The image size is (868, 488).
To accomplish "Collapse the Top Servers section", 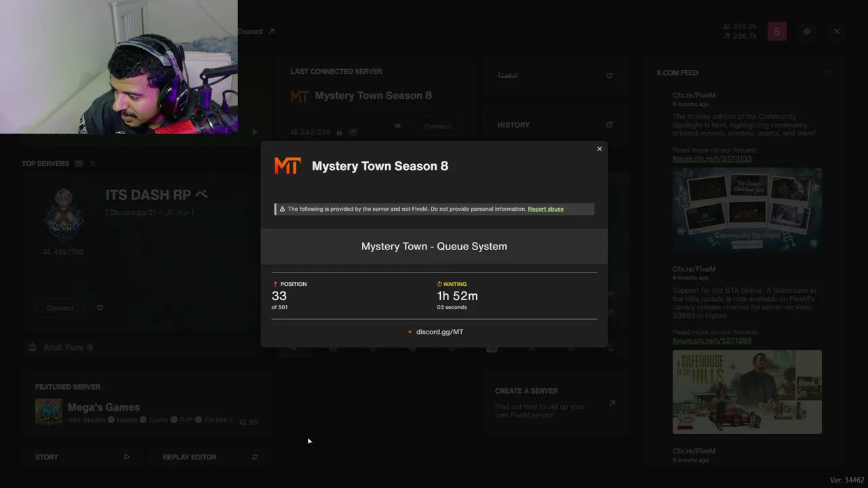I will click(x=93, y=163).
